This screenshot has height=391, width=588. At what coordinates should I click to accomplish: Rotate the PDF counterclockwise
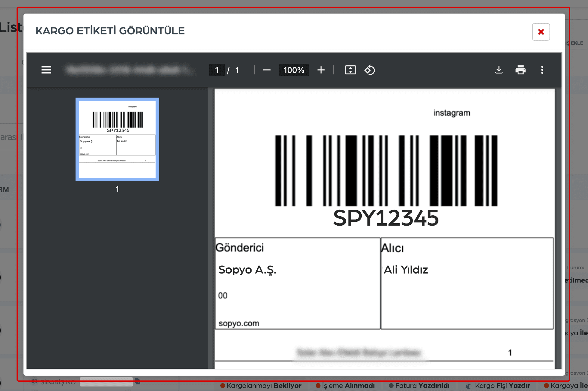370,70
